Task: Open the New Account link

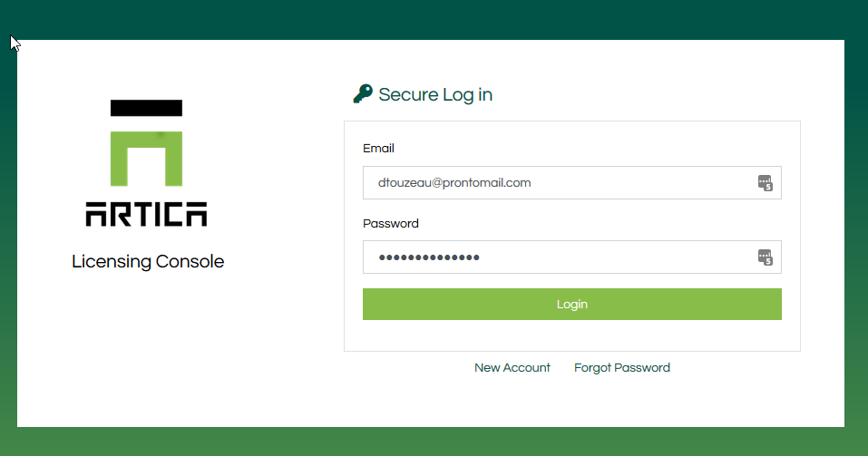Action: (x=512, y=368)
